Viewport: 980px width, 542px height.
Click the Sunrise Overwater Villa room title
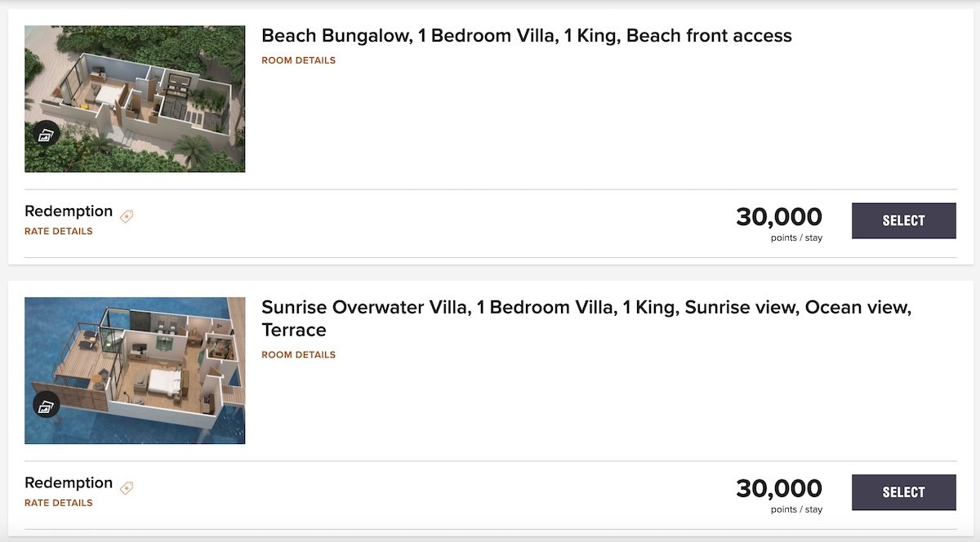click(x=586, y=319)
